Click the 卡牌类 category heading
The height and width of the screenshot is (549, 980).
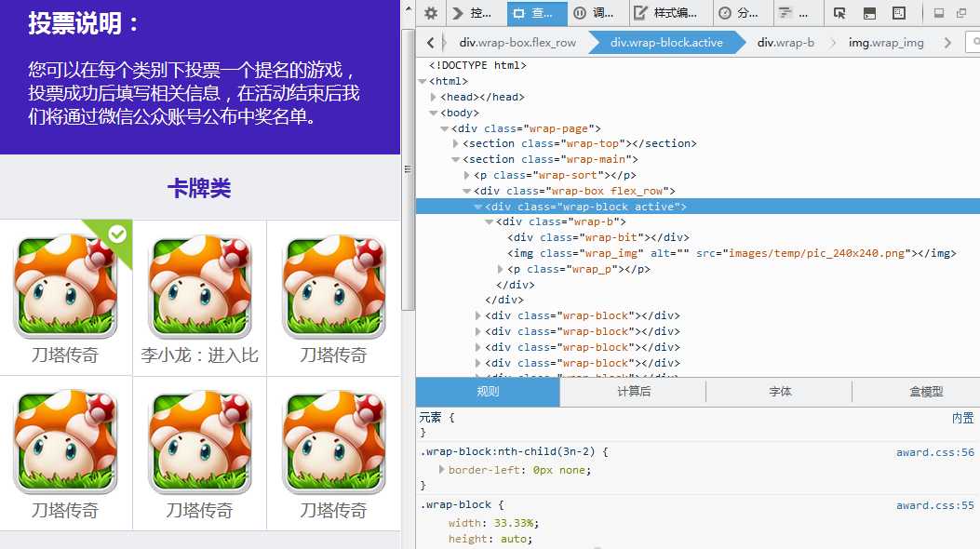click(x=199, y=188)
